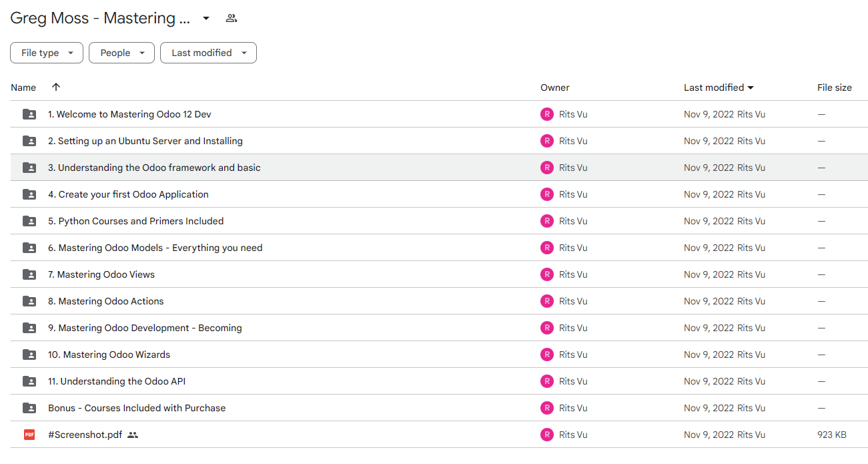Click folder icon for Create your first Odoo Application

coord(29,194)
